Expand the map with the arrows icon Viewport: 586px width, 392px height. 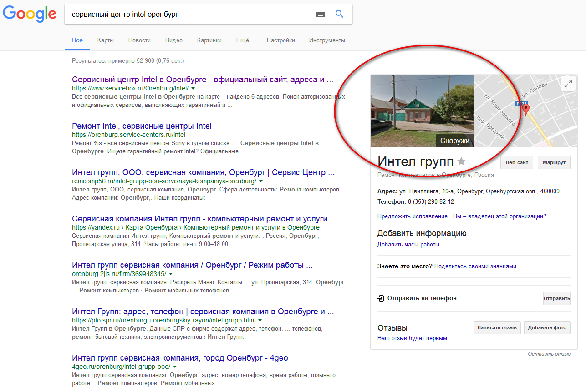pos(568,84)
